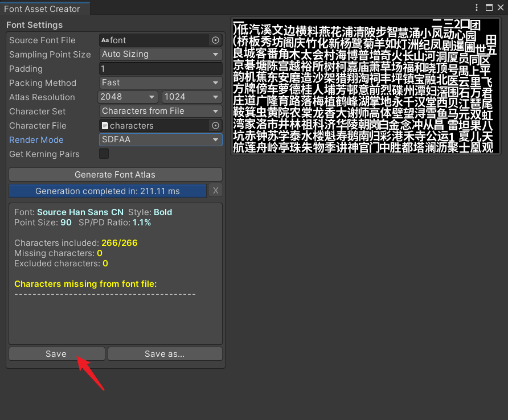508x420 pixels.
Task: Click the Save as... button
Action: [x=165, y=354]
